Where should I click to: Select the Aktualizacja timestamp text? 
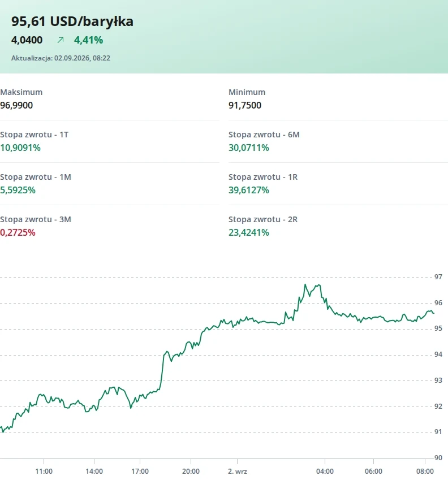click(x=61, y=58)
